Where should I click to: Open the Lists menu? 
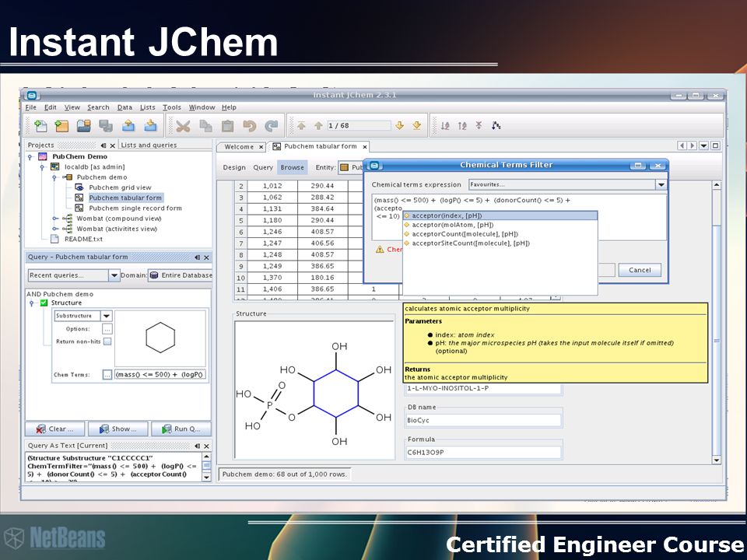click(x=148, y=107)
